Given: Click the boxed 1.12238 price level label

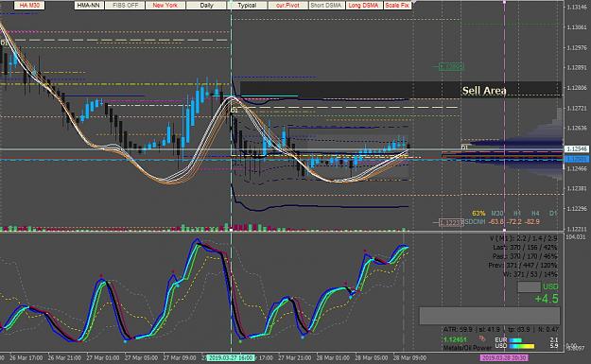Looking at the screenshot, I should click(452, 223).
